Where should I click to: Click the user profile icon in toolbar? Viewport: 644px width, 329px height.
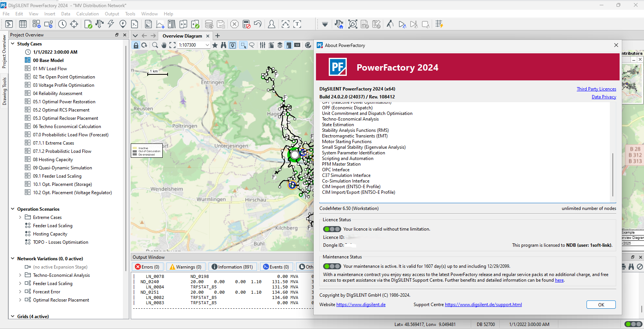(271, 24)
